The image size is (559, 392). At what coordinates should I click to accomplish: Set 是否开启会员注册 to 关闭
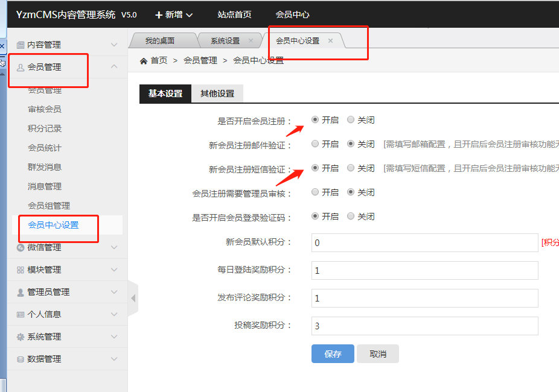click(x=351, y=120)
